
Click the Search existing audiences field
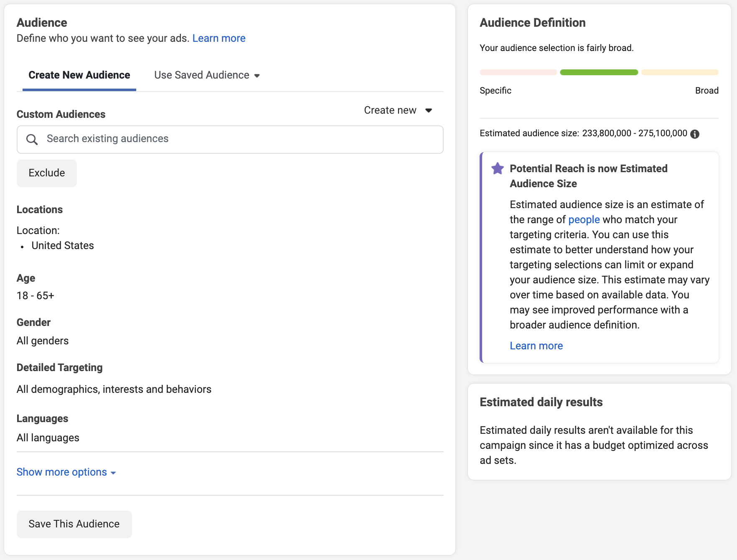pos(230,139)
